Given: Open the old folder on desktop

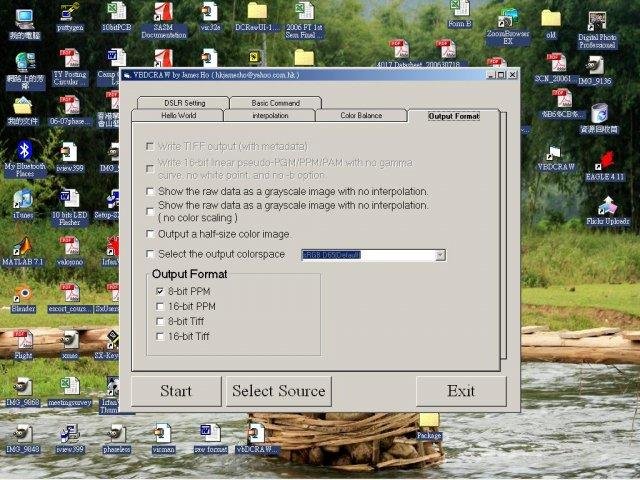Looking at the screenshot, I should coord(551,24).
